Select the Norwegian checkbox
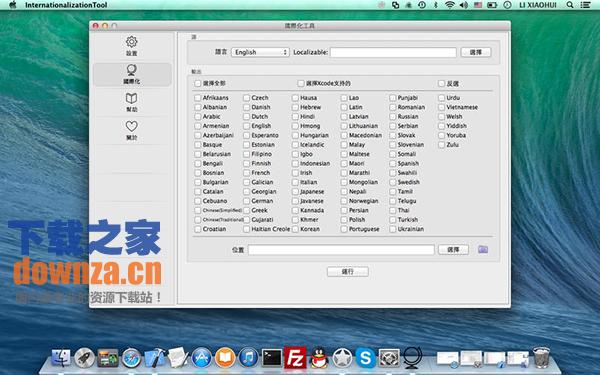The image size is (600, 375). pos(344,201)
